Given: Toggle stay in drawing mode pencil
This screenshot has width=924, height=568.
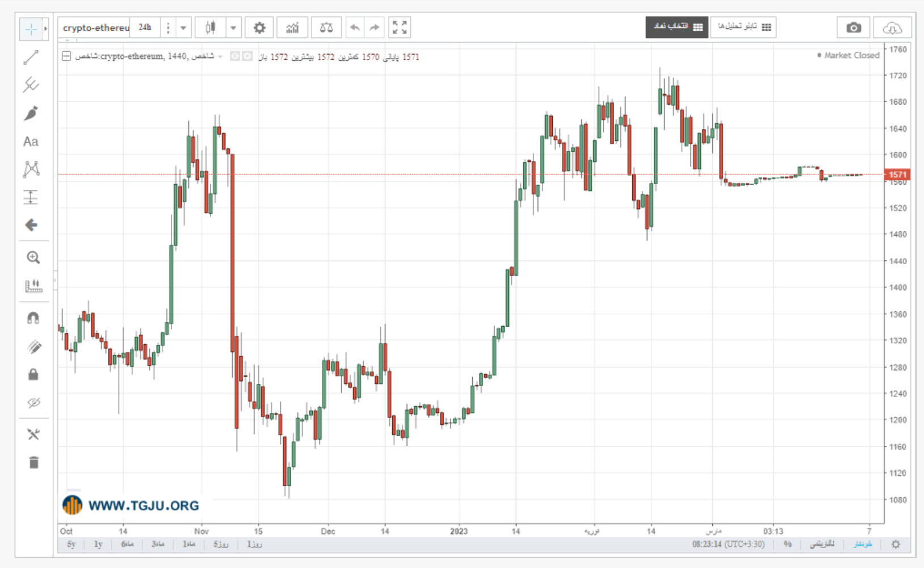Looking at the screenshot, I should click(x=33, y=346).
